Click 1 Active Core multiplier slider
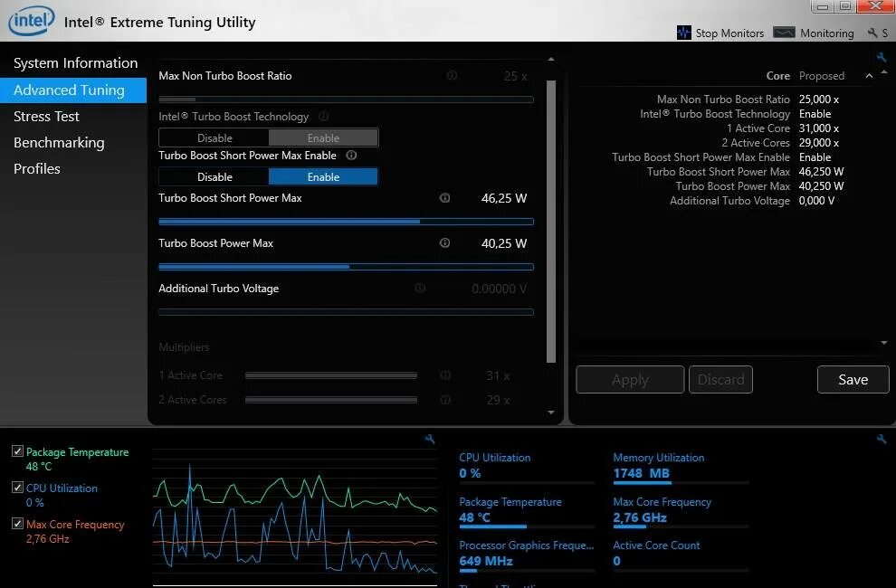The width and height of the screenshot is (896, 588). [x=331, y=375]
